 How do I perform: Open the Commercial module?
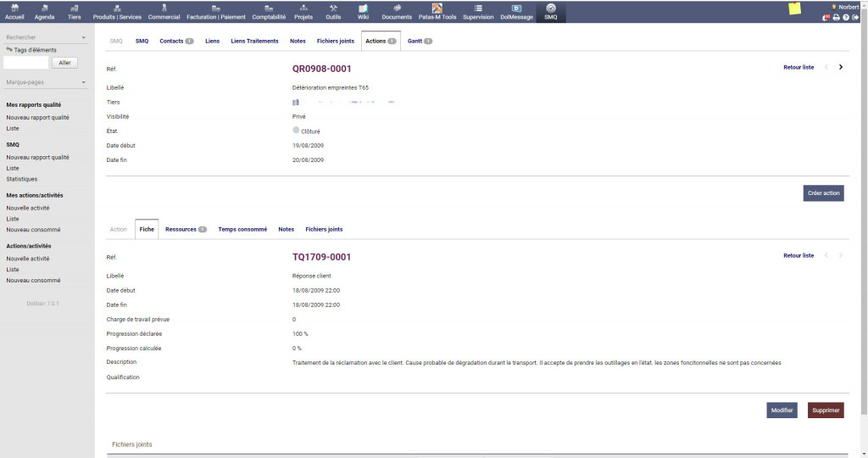tap(164, 12)
